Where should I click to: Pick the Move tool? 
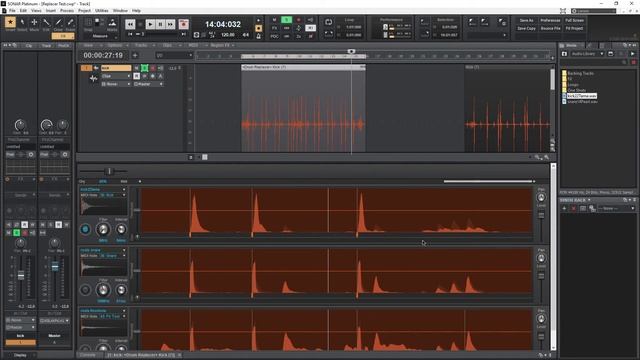34,22
